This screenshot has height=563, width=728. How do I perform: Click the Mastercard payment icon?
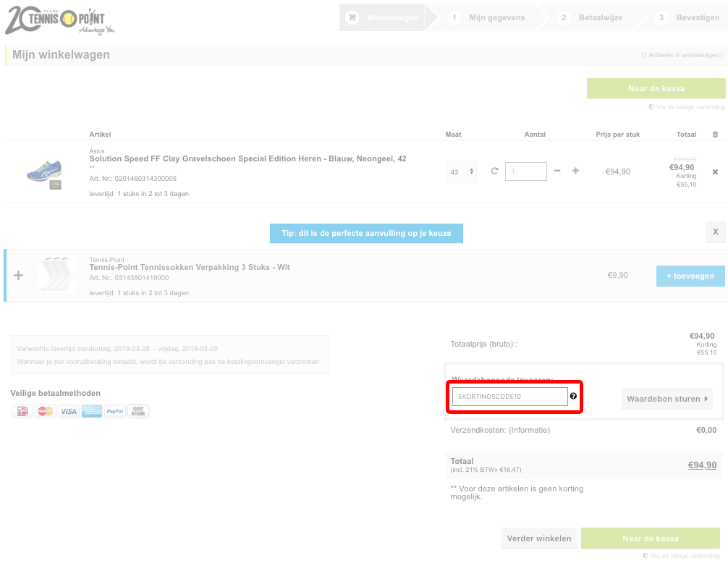click(x=46, y=411)
